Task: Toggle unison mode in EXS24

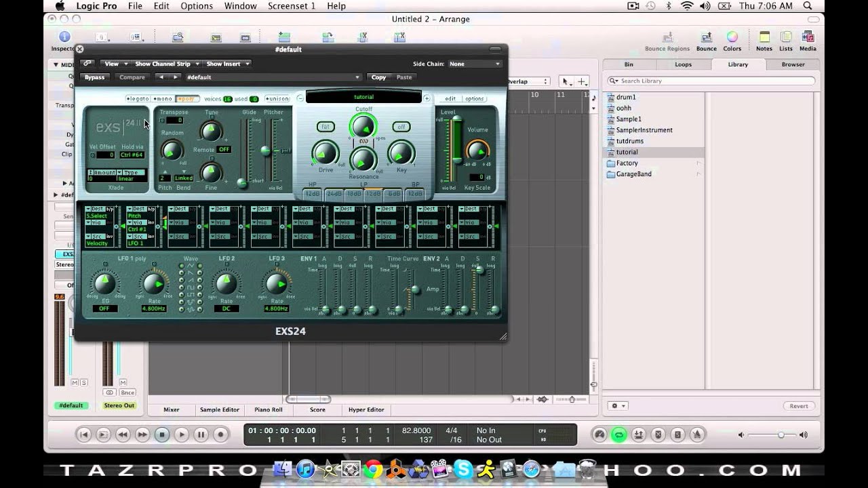Action: coord(277,99)
